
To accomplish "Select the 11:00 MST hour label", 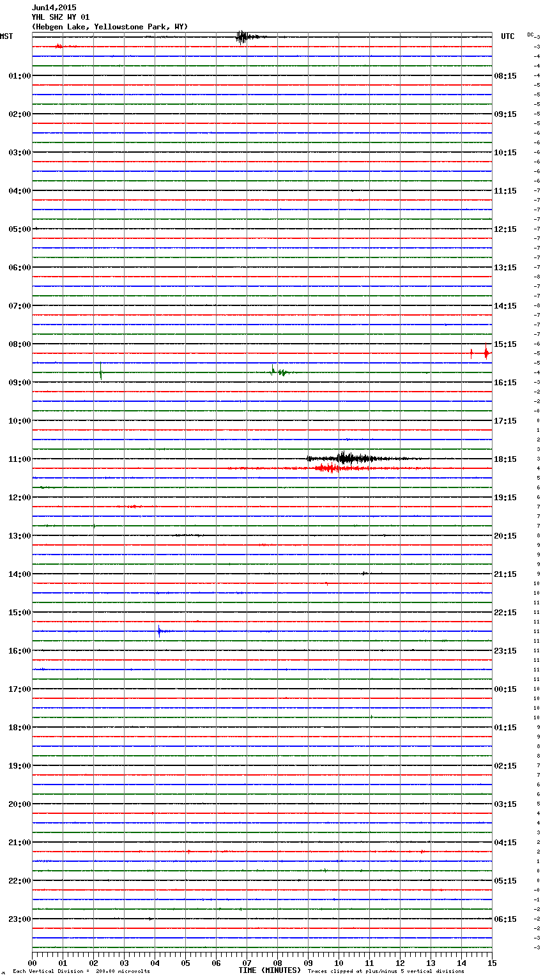I will click(x=20, y=459).
